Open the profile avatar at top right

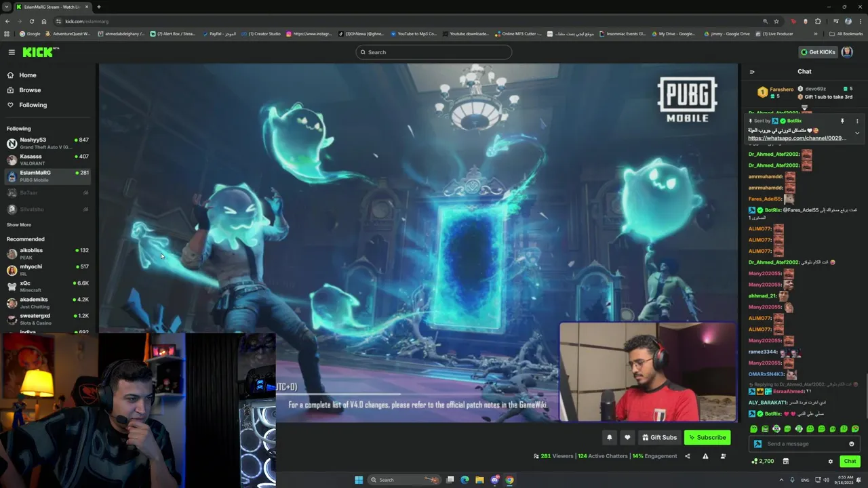pyautogui.click(x=847, y=52)
